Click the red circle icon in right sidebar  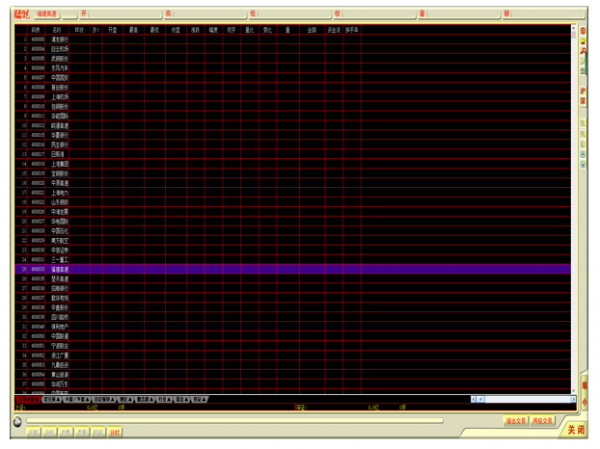tap(583, 31)
